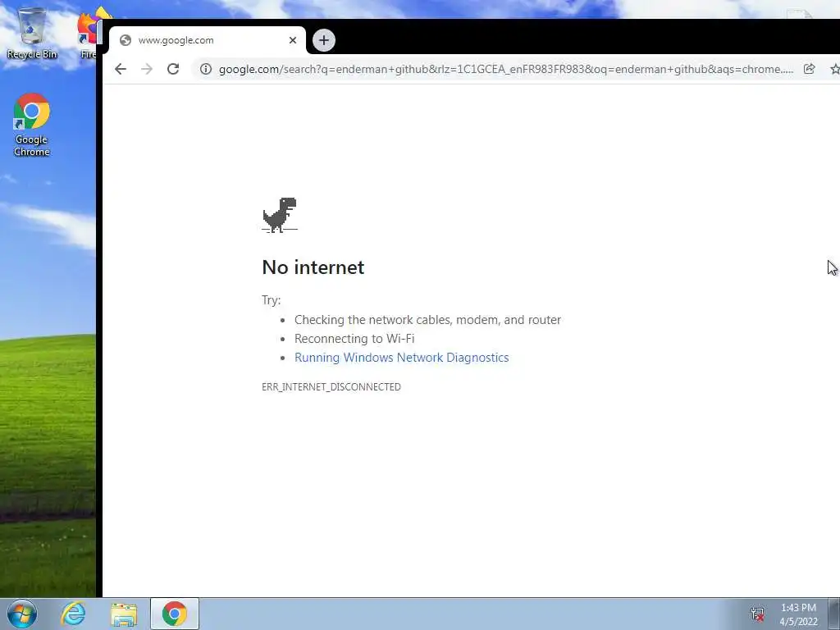Select the Google Chrome desktop shortcut
Screen dimensions: 840x630
[32, 126]
